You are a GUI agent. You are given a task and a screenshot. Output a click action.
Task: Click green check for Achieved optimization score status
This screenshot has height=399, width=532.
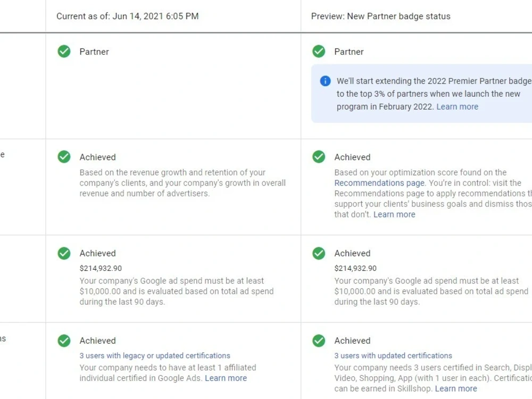click(319, 157)
